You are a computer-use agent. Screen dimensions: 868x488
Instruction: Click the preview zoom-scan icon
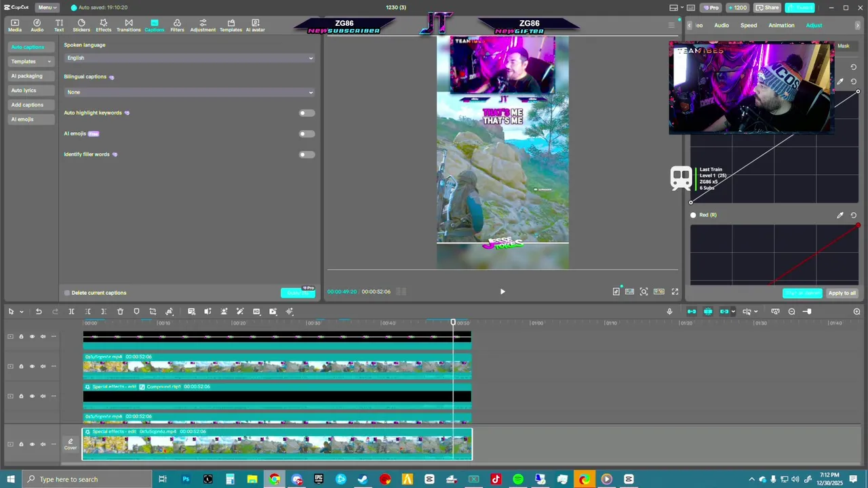pos(644,291)
